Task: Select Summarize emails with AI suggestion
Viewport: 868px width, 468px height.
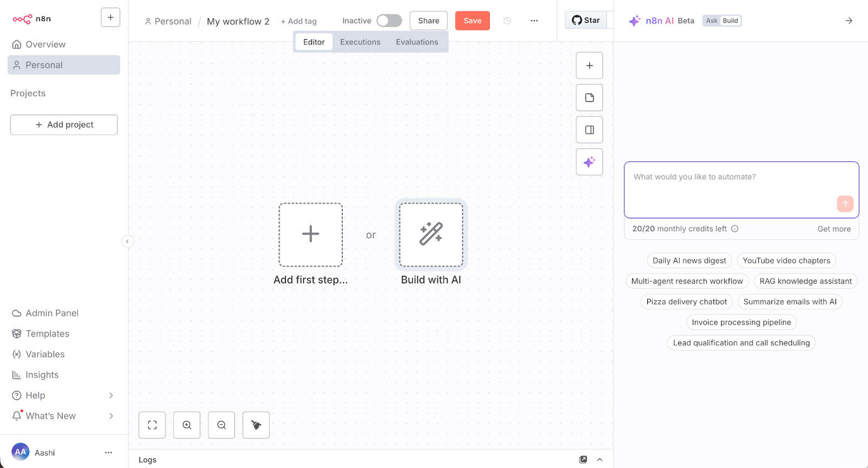Action: 790,302
